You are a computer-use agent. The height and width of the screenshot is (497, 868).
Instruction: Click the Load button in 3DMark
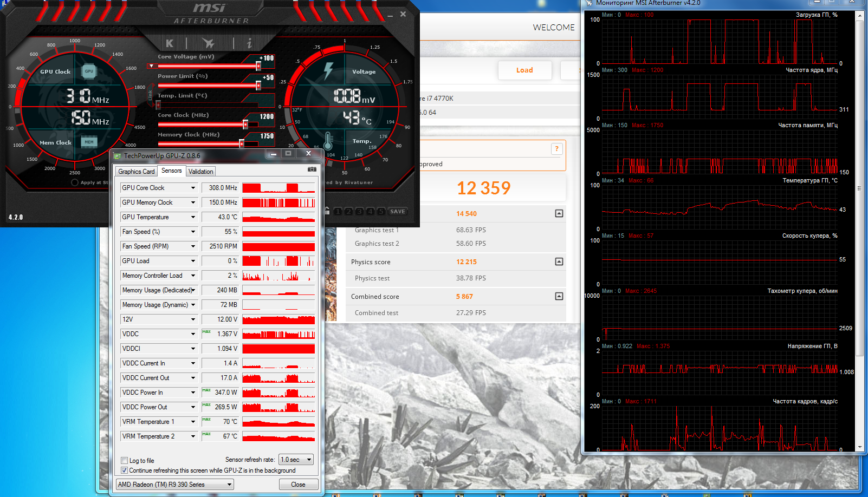[524, 70]
